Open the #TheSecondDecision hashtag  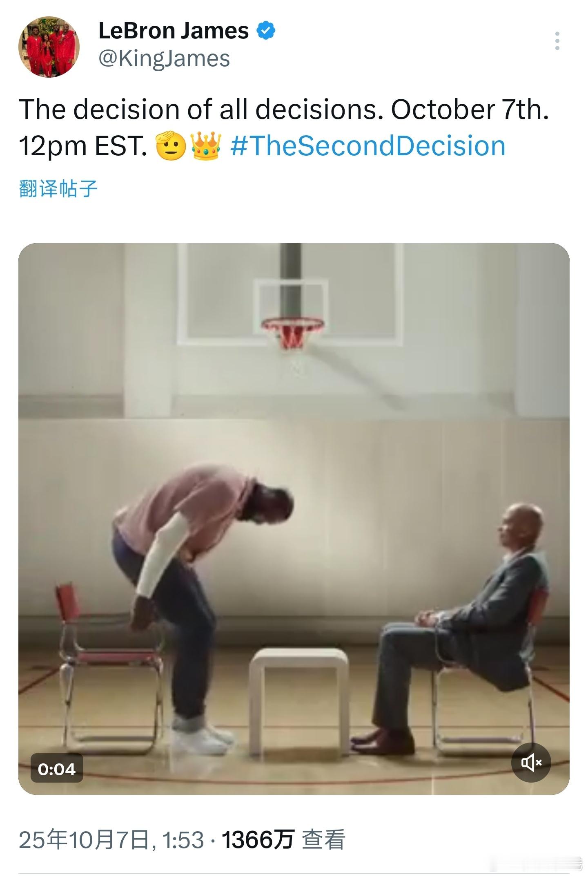pos(368,146)
